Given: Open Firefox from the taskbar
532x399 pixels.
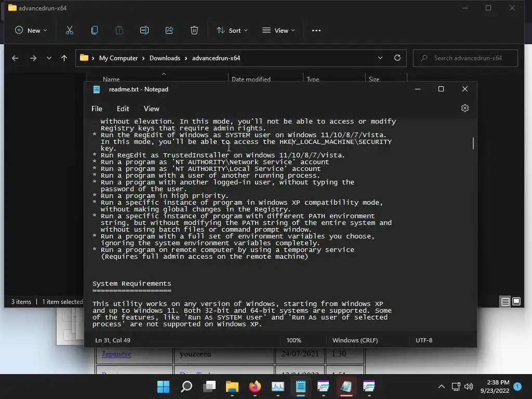Looking at the screenshot, I should (x=255, y=387).
